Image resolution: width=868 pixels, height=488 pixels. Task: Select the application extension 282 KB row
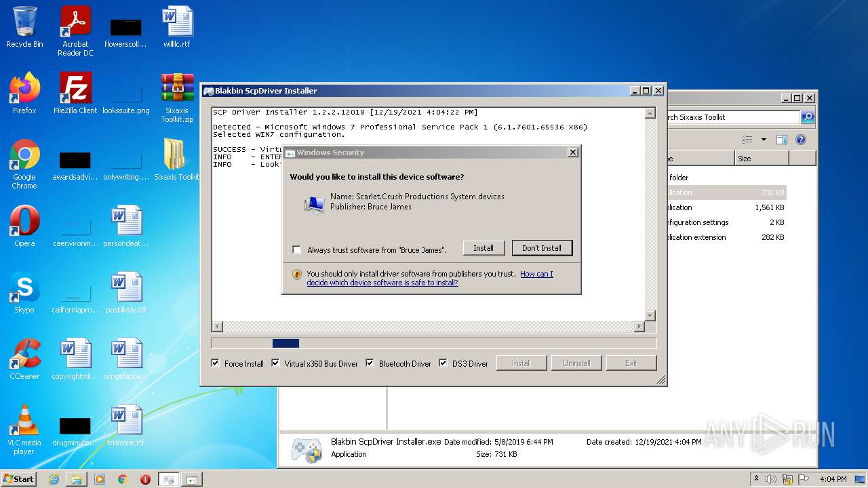click(727, 237)
